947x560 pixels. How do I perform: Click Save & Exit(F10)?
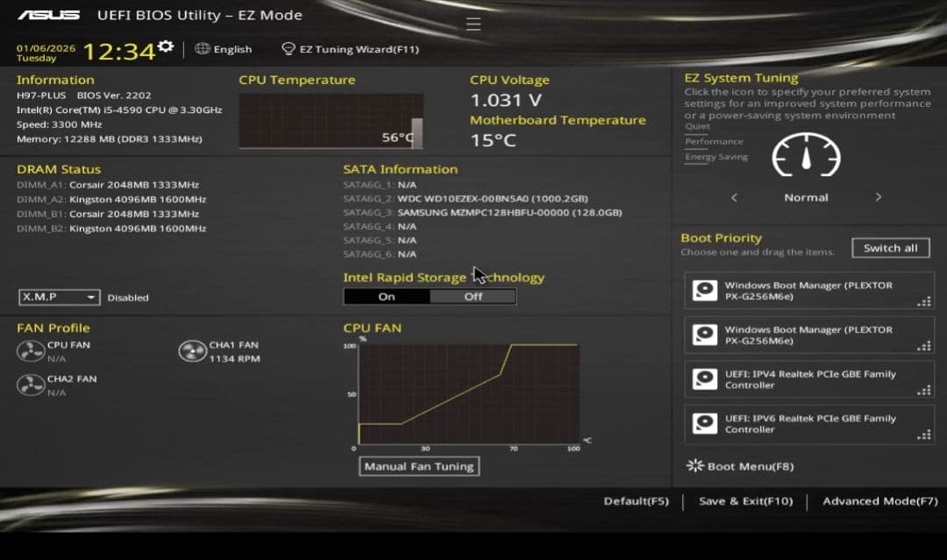[744, 500]
